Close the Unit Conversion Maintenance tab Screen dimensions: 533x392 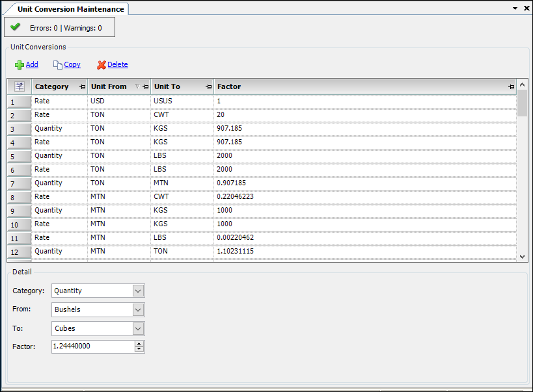point(526,8)
